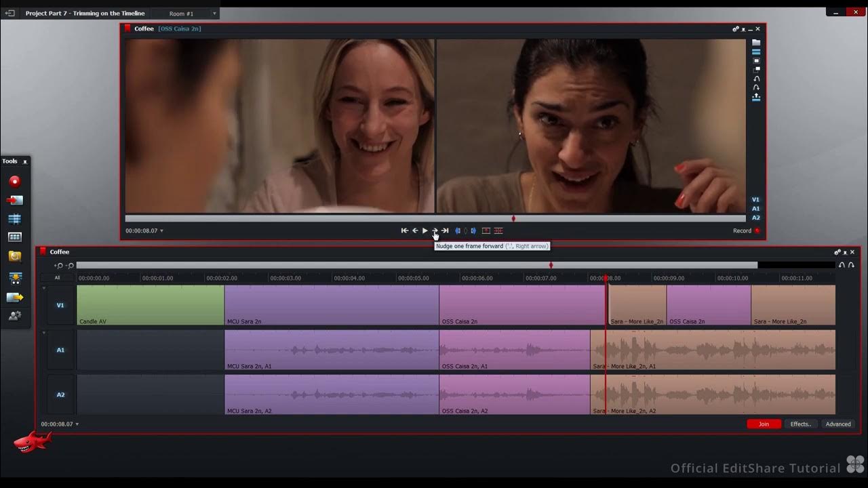Open the Effects.. panel
868x488 pixels.
[801, 424]
